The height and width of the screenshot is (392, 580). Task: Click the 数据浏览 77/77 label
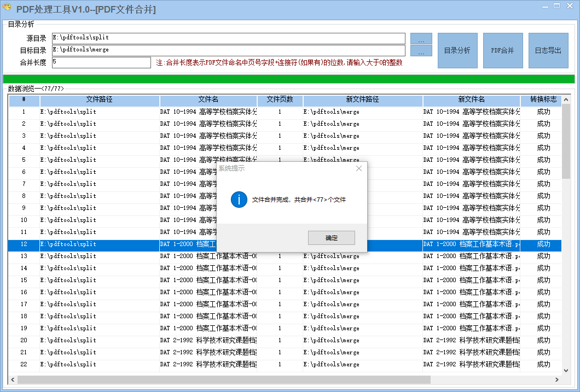pyautogui.click(x=36, y=89)
